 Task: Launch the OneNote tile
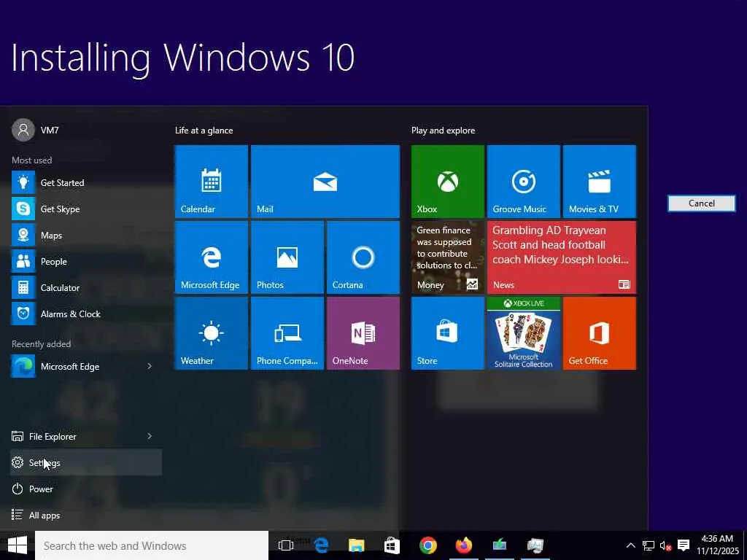pos(363,332)
